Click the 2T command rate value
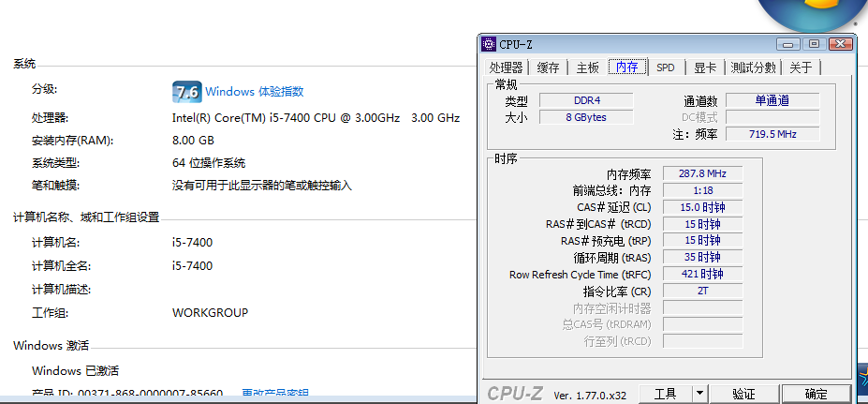 702,291
